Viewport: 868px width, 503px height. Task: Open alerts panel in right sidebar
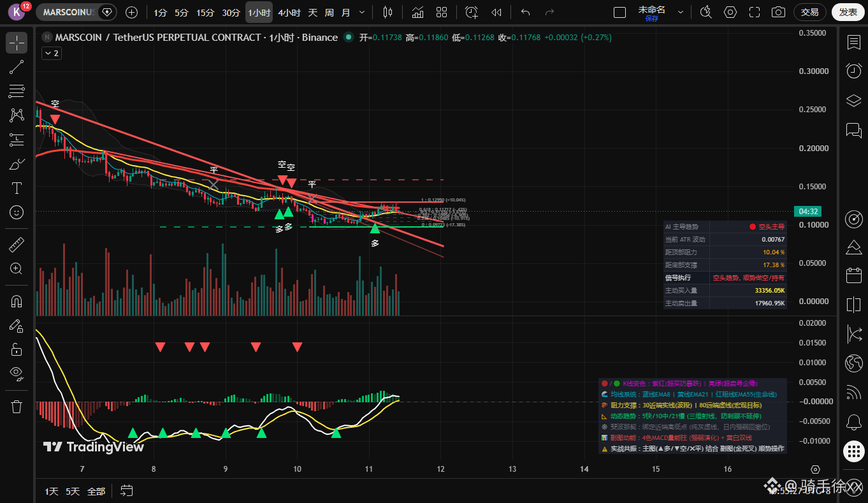(854, 71)
